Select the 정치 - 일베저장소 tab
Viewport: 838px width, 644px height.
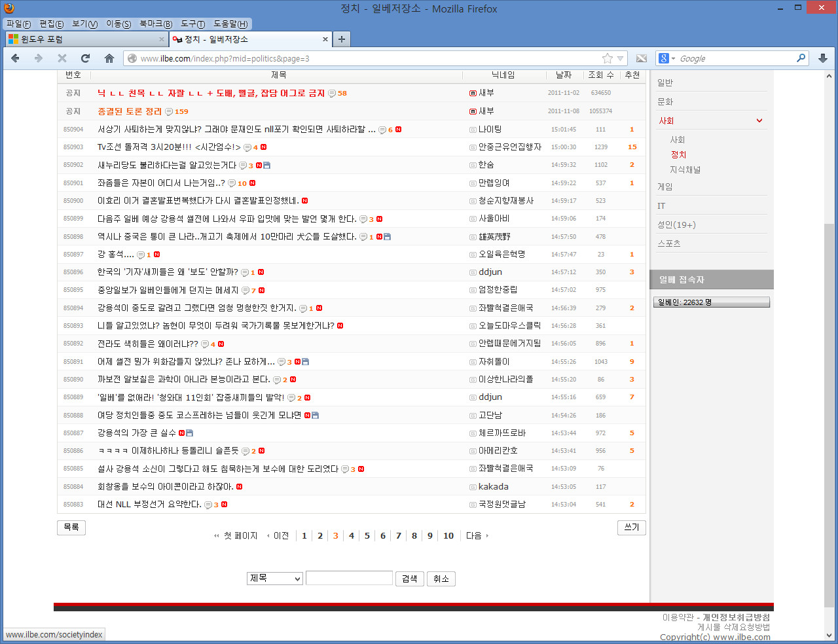coord(251,39)
